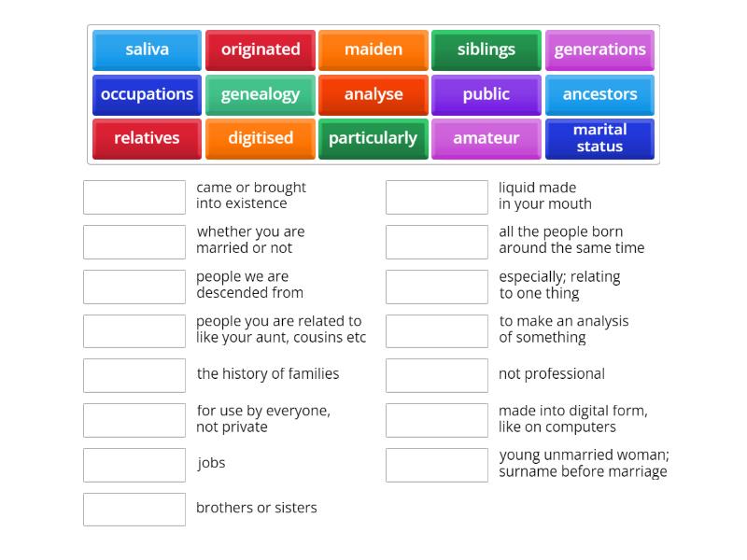
Task: Click the 'occupations' word tile
Action: 147,94
